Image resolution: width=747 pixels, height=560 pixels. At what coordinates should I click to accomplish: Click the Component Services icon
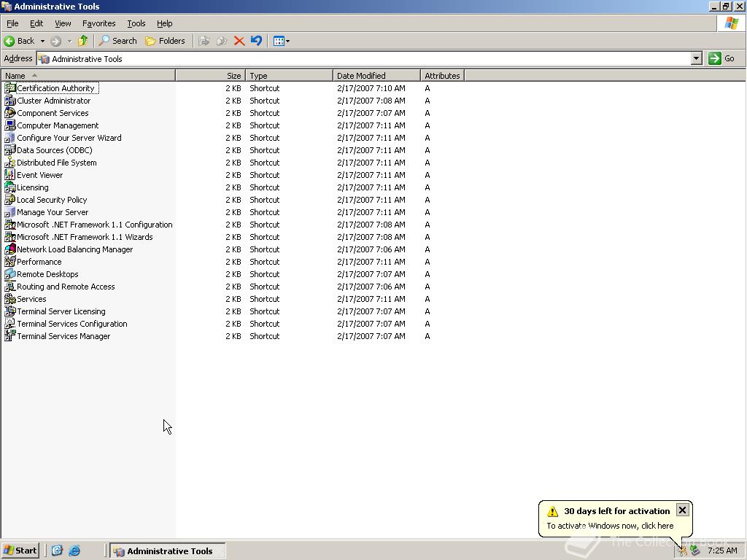point(9,113)
